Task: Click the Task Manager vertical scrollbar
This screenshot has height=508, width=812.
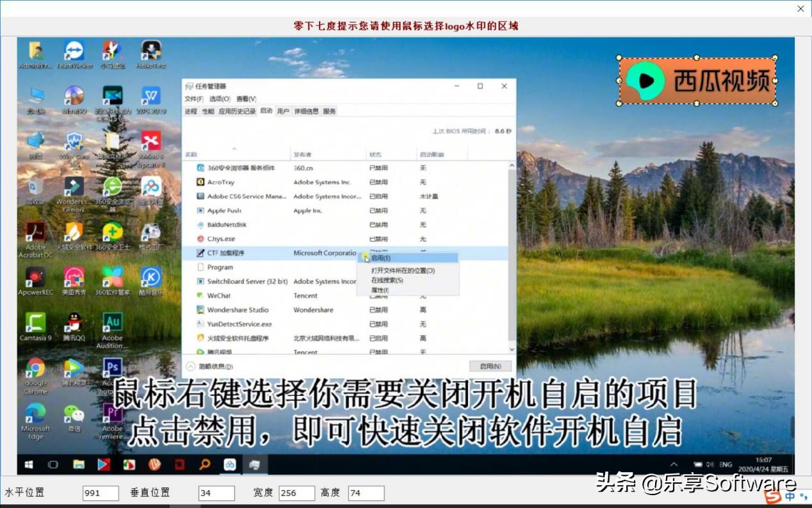Action: [x=512, y=256]
